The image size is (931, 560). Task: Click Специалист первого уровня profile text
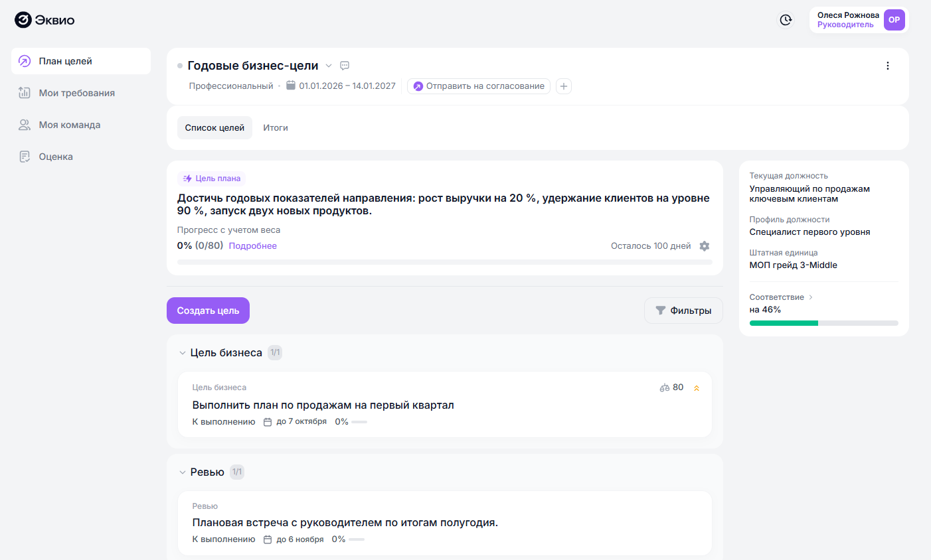point(810,232)
